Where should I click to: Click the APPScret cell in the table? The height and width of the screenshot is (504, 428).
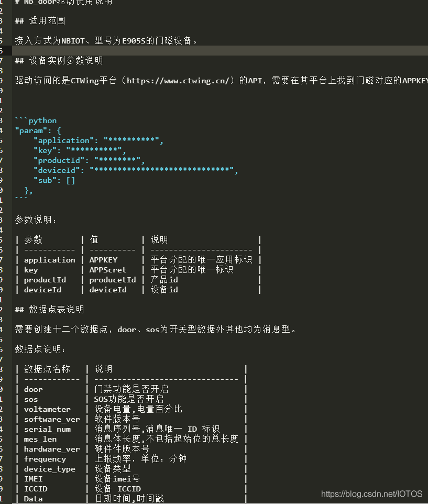(x=107, y=270)
